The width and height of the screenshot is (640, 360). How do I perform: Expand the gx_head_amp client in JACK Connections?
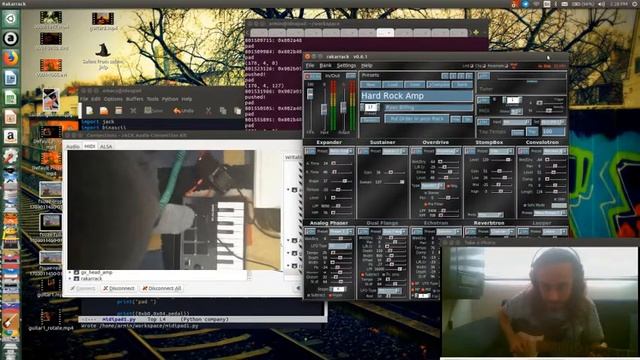coord(70,272)
